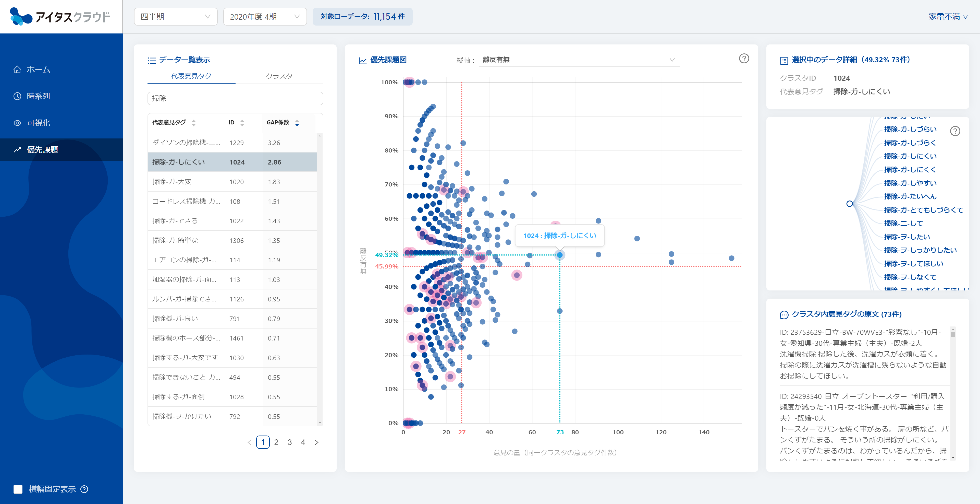Sort the table by GAP係数
Viewport: 980px width, 504px height.
(x=297, y=123)
